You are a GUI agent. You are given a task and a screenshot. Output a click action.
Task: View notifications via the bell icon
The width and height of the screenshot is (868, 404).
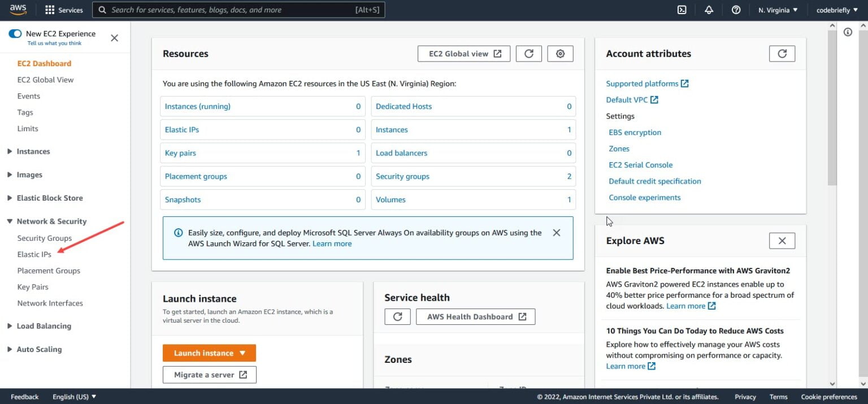pyautogui.click(x=709, y=10)
